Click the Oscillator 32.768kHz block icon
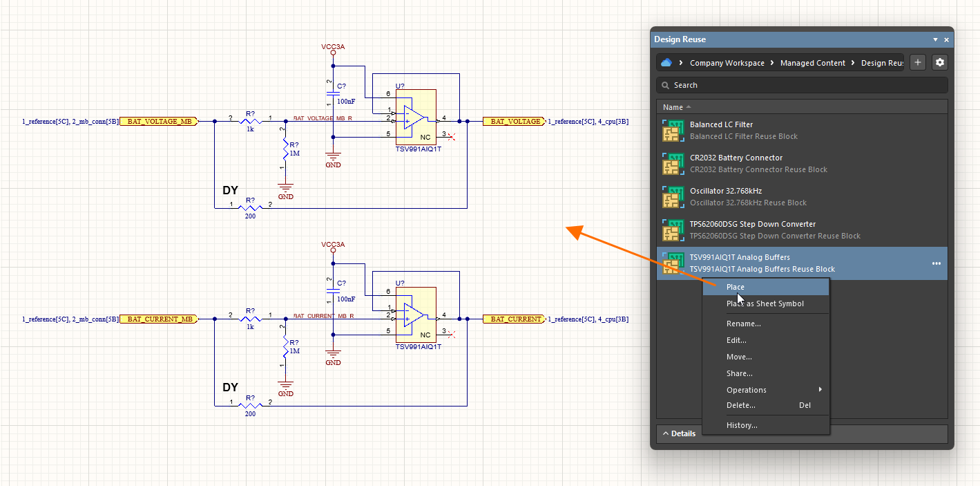The width and height of the screenshot is (980, 486). point(672,196)
